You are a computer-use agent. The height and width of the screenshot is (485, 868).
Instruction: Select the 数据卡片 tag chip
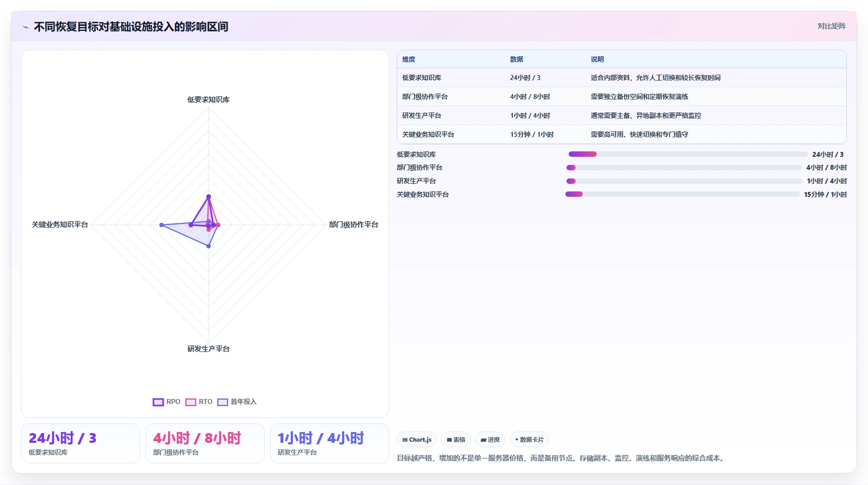pyautogui.click(x=529, y=440)
